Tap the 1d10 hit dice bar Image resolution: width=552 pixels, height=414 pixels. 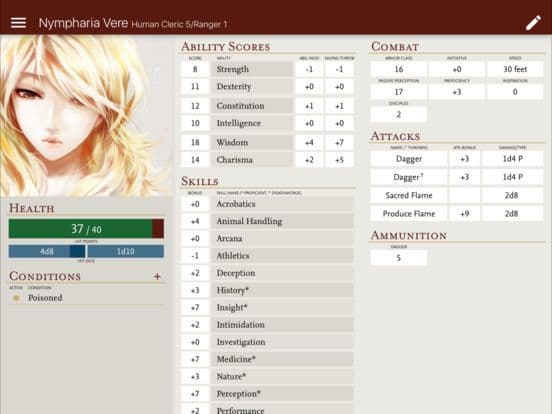point(126,251)
